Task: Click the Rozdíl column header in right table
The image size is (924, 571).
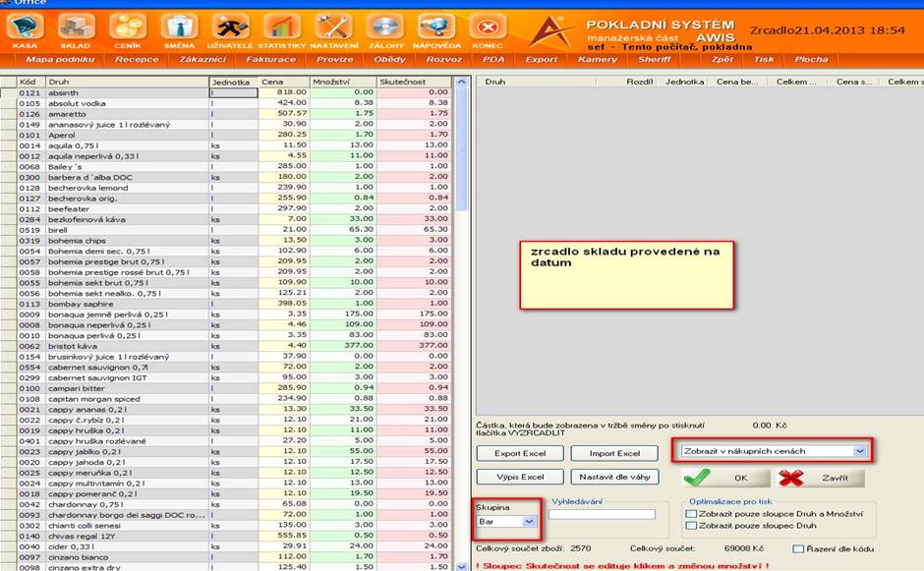Action: tap(639, 82)
